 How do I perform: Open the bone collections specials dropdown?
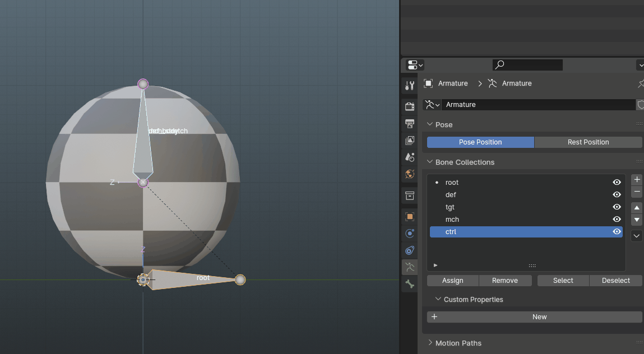coord(636,235)
